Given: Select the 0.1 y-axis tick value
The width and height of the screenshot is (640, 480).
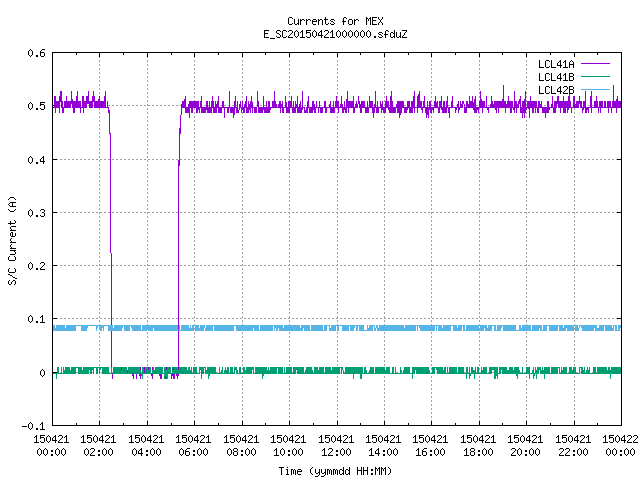Looking at the screenshot, I should point(36,319).
